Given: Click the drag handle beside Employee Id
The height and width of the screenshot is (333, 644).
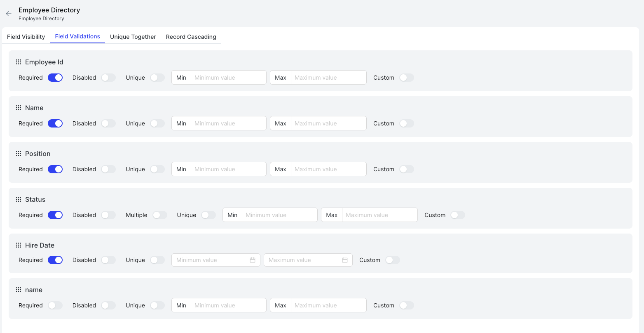Looking at the screenshot, I should click(x=19, y=62).
